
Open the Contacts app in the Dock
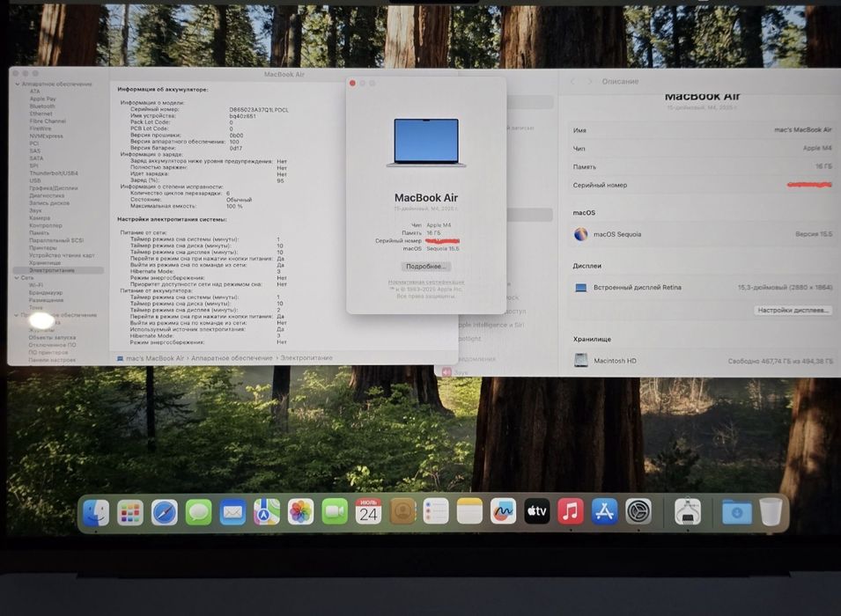(402, 512)
